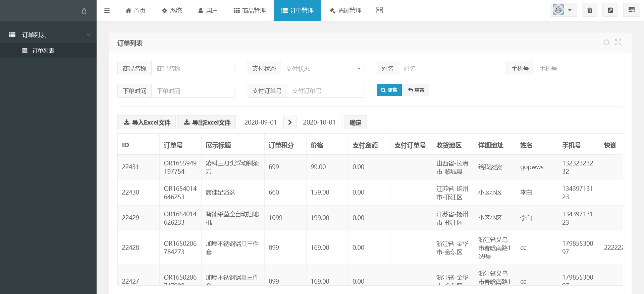This screenshot has height=294, width=644.
Task: Click the 重置 reset button
Action: [416, 90]
